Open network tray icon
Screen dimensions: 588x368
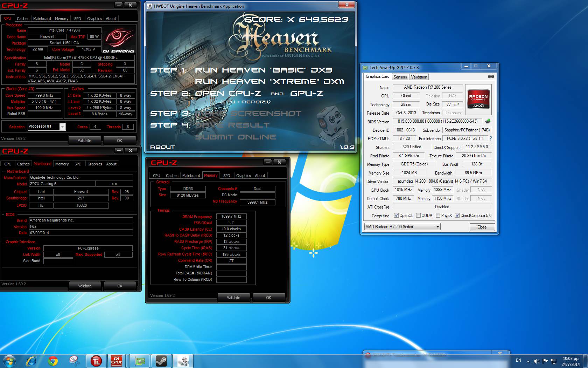[x=554, y=361]
